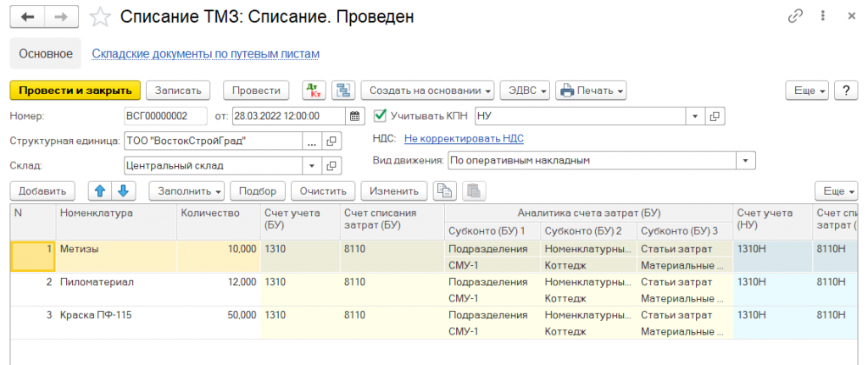868x365 pixels.
Task: Toggle the Учитывать КПН checkbox
Action: point(380,116)
